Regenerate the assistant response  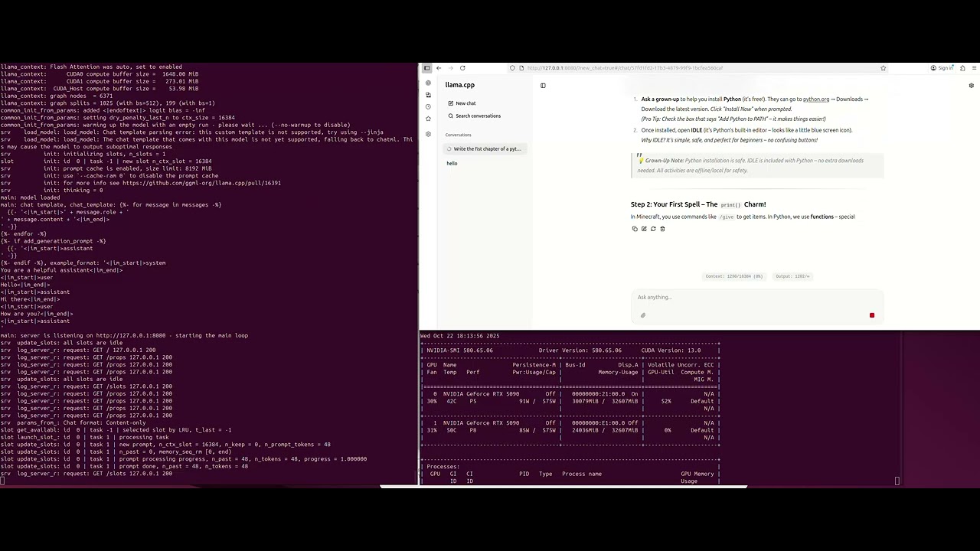point(653,229)
